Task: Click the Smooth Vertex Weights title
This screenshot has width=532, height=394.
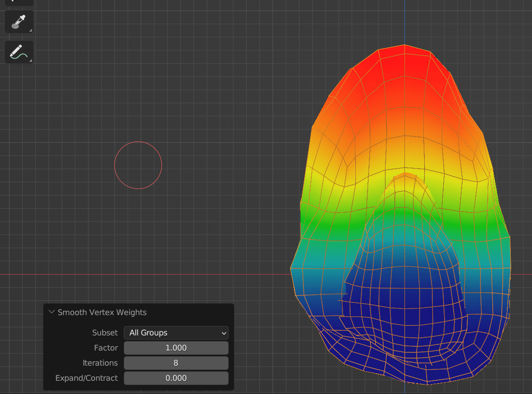Action: point(102,312)
